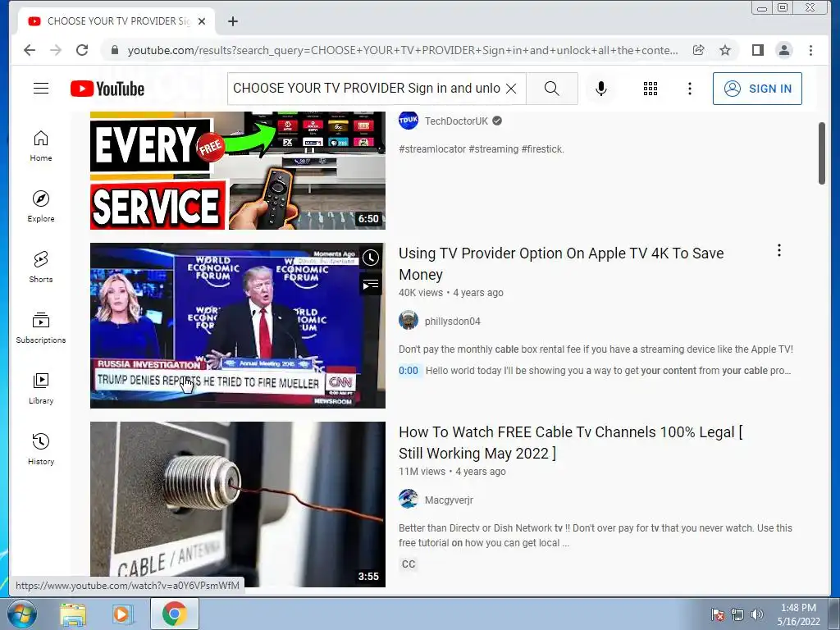View site info via the padlock

pos(114,50)
